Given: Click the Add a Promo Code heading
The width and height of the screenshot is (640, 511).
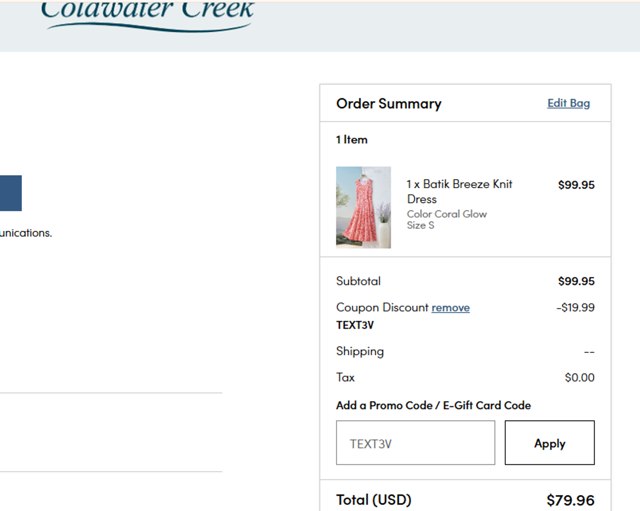Looking at the screenshot, I should tap(433, 405).
